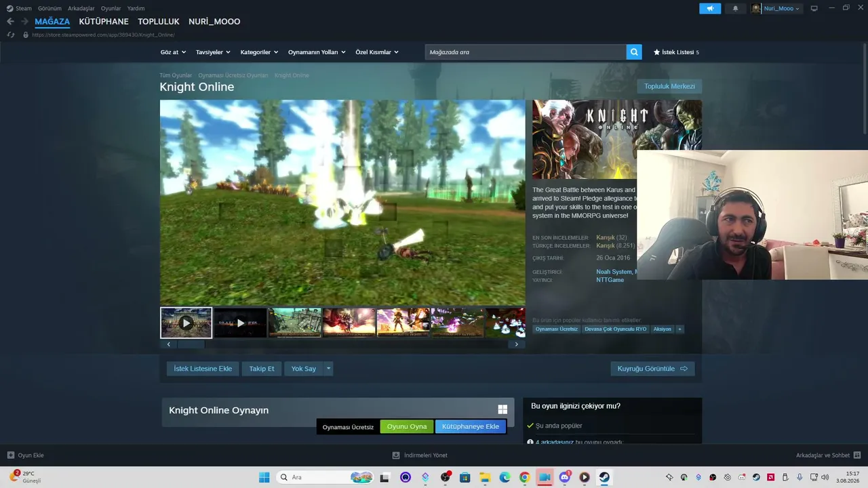Open Google Chrome from the taskbar
This screenshot has height=488, width=868.
[524, 477]
